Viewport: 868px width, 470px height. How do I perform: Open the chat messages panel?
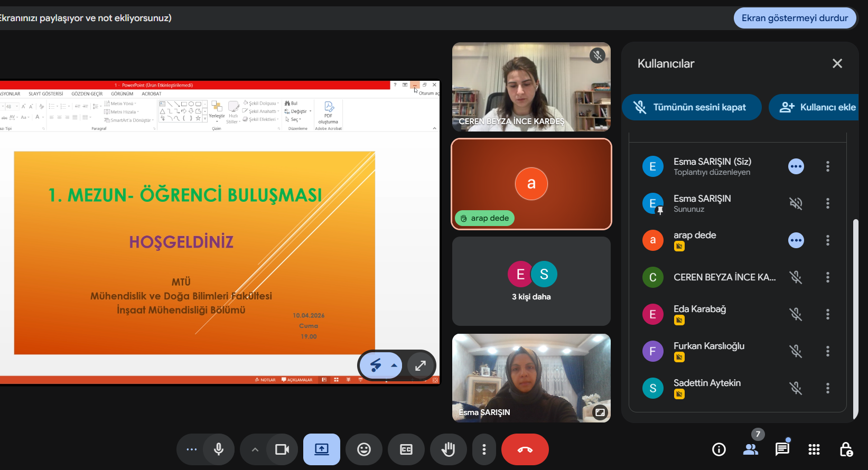pyautogui.click(x=782, y=449)
